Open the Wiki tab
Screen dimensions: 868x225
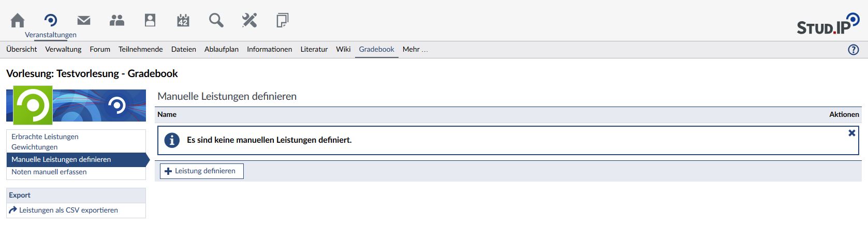(x=343, y=49)
